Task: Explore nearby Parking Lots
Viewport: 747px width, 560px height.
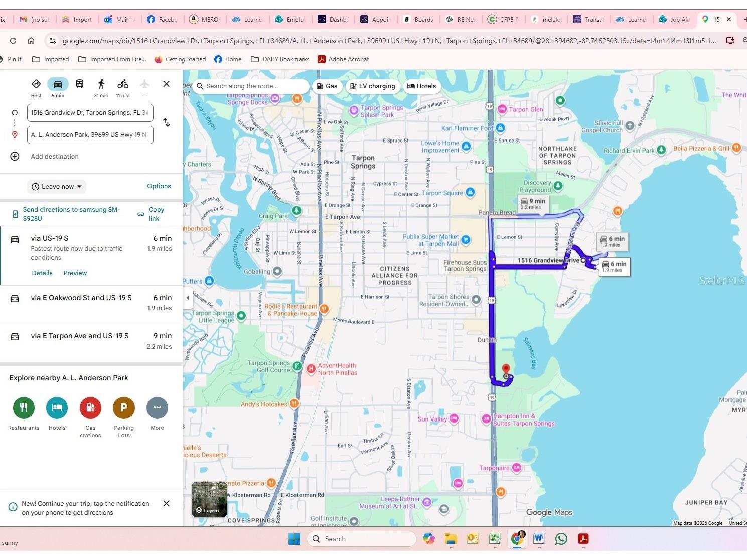Action: (x=124, y=408)
